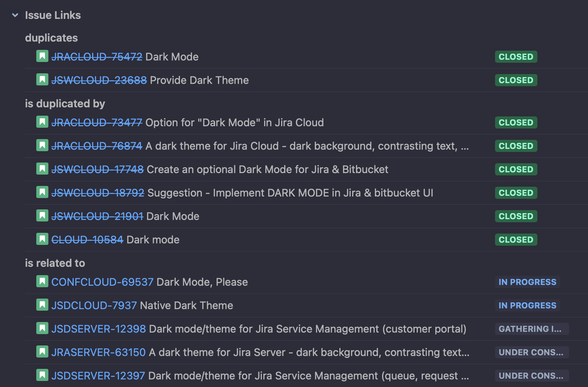Click UNDER CONS... status of JRASERVER-63150
Image resolution: width=588 pixels, height=387 pixels.
[532, 352]
